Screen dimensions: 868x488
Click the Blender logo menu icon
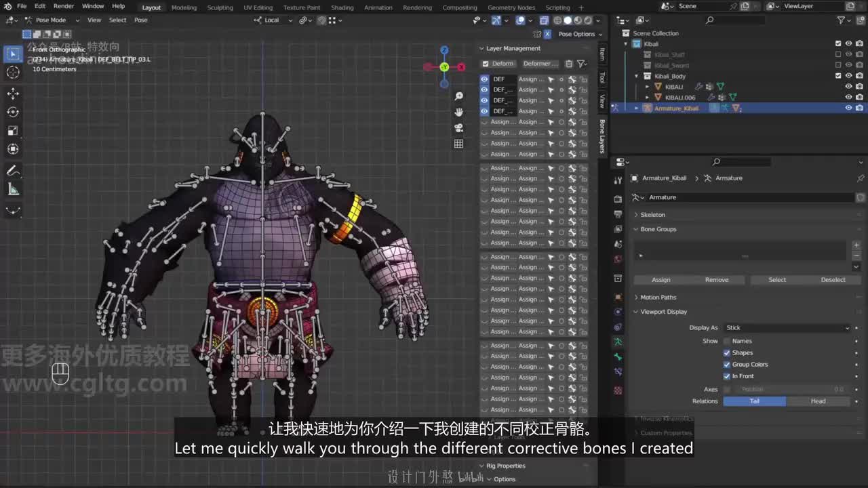click(x=7, y=6)
